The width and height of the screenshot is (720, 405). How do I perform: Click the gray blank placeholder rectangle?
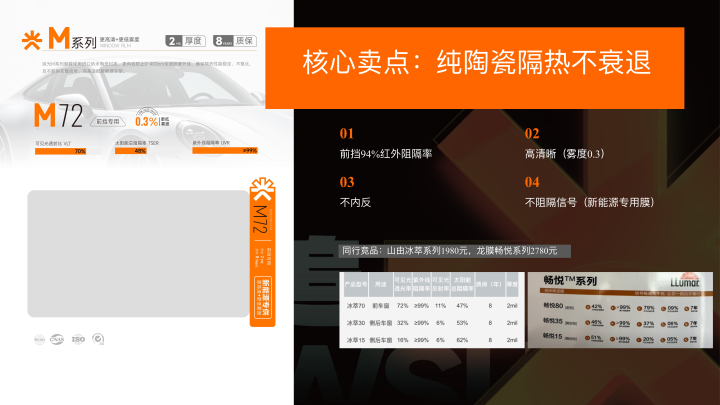tap(138, 253)
